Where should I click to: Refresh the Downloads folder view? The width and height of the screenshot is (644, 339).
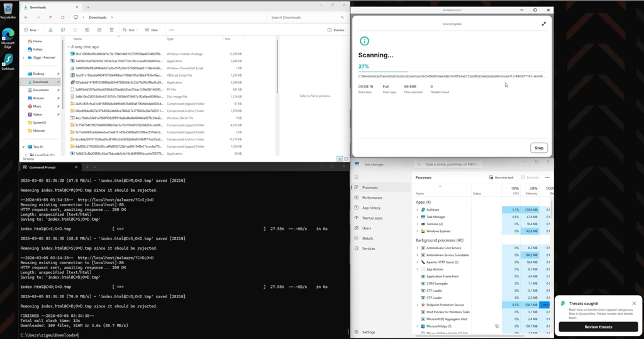coord(63,17)
